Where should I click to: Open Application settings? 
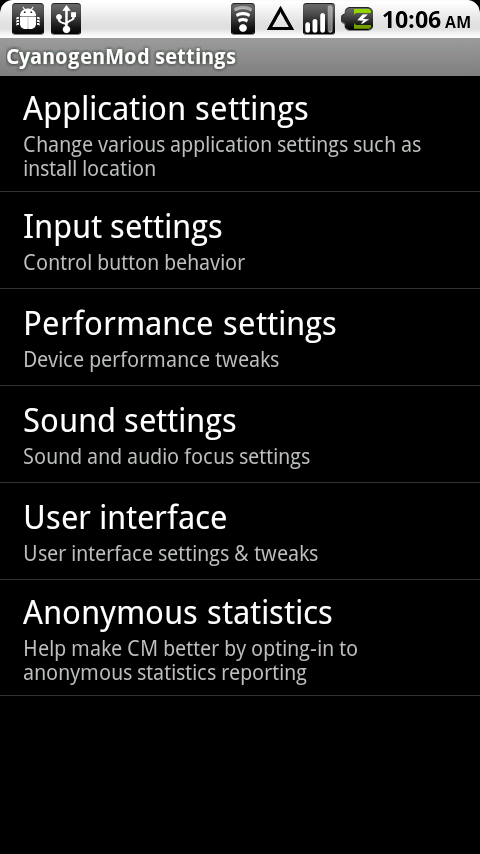pos(240,134)
